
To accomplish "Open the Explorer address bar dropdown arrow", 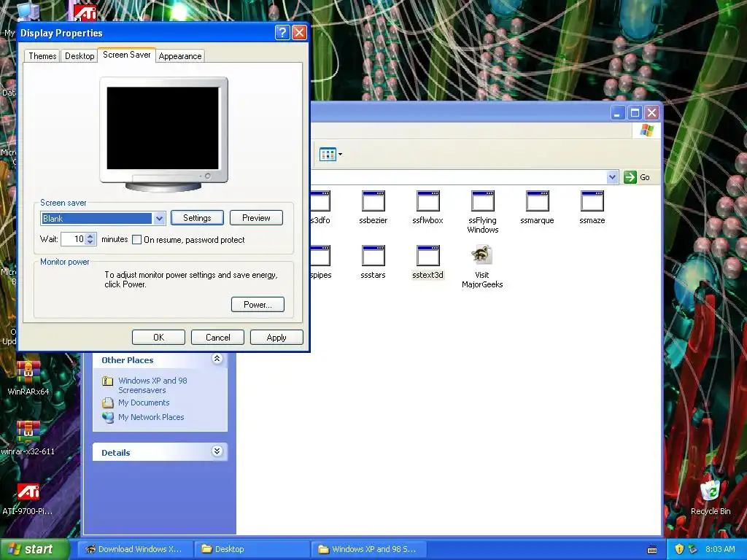I will coord(612,177).
